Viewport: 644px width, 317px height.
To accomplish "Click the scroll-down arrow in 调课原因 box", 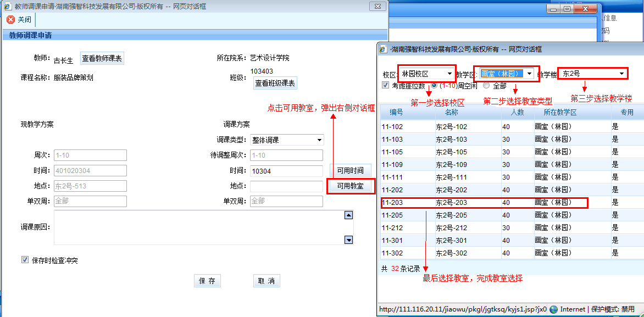I will tap(348, 240).
